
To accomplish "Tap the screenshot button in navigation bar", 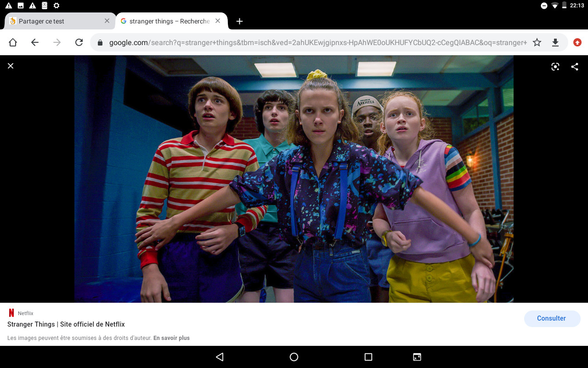I will 417,357.
